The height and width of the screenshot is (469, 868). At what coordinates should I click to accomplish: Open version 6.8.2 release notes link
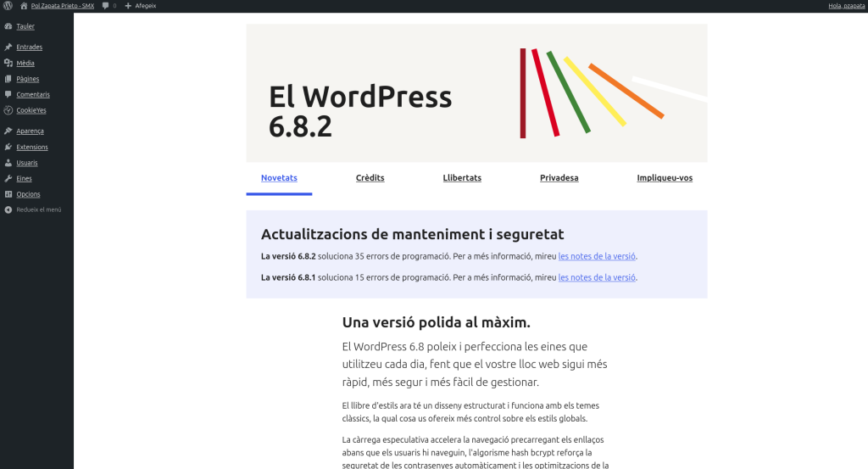click(597, 256)
